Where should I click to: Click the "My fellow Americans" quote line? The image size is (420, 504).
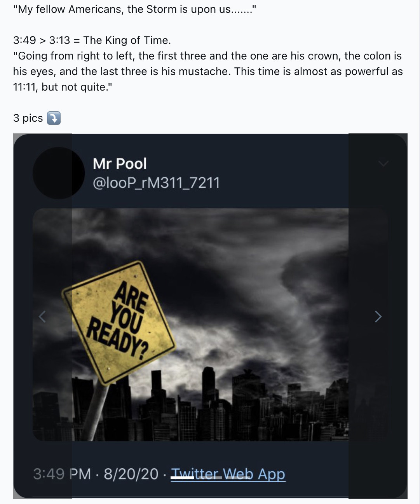[134, 9]
